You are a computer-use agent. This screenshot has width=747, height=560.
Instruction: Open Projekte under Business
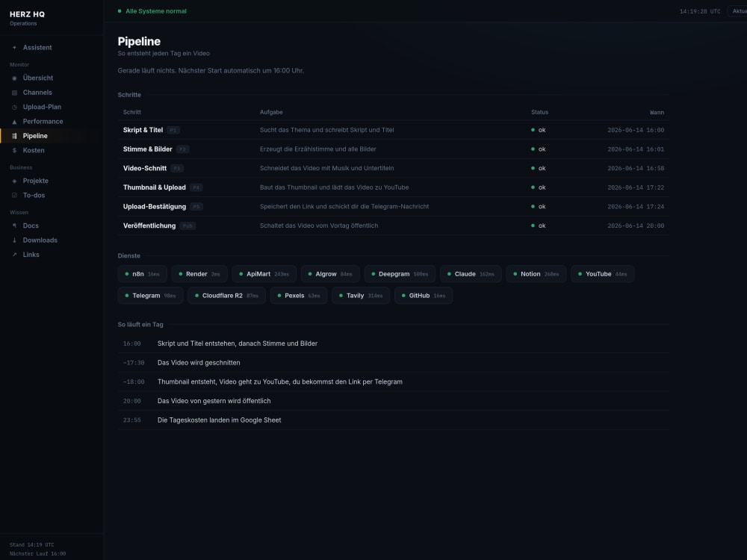(52, 181)
